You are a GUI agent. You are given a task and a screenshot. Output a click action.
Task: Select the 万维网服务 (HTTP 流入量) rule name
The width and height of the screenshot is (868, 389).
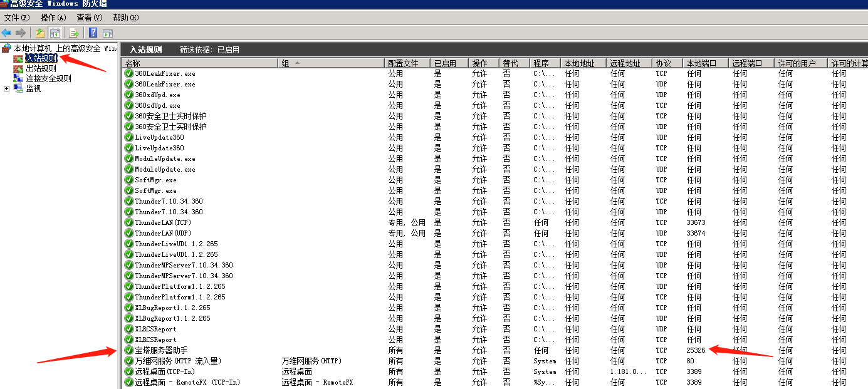tap(178, 361)
